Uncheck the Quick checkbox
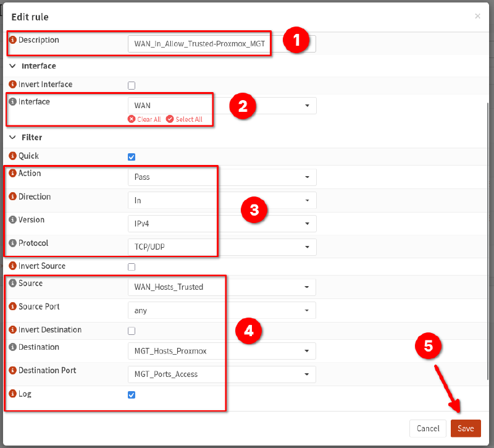 (x=132, y=157)
